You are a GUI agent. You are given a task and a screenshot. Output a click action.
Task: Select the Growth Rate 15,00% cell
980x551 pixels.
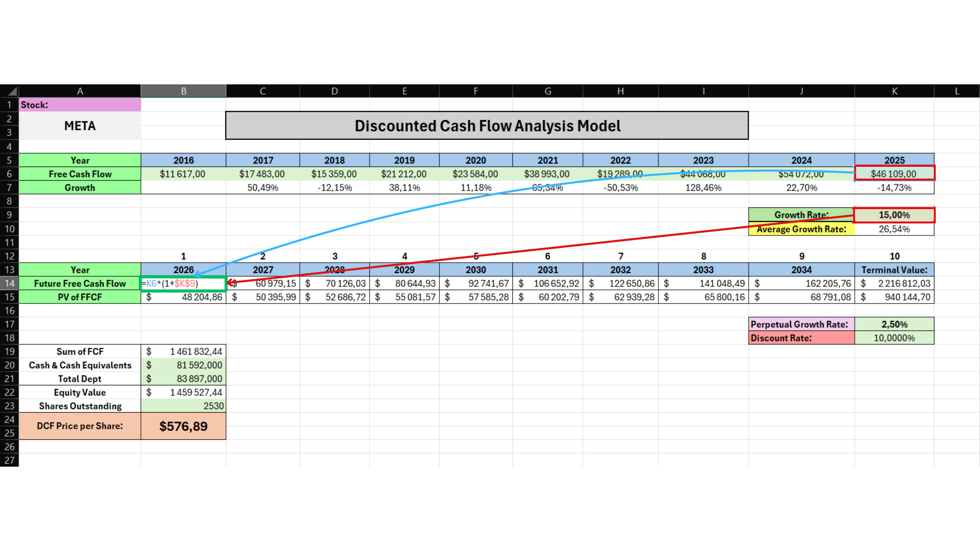point(894,215)
